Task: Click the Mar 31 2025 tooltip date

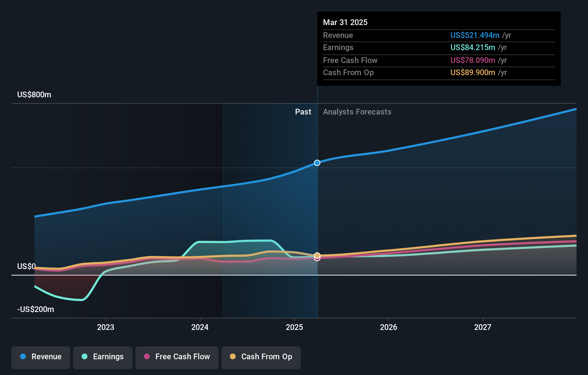Action: coord(345,22)
